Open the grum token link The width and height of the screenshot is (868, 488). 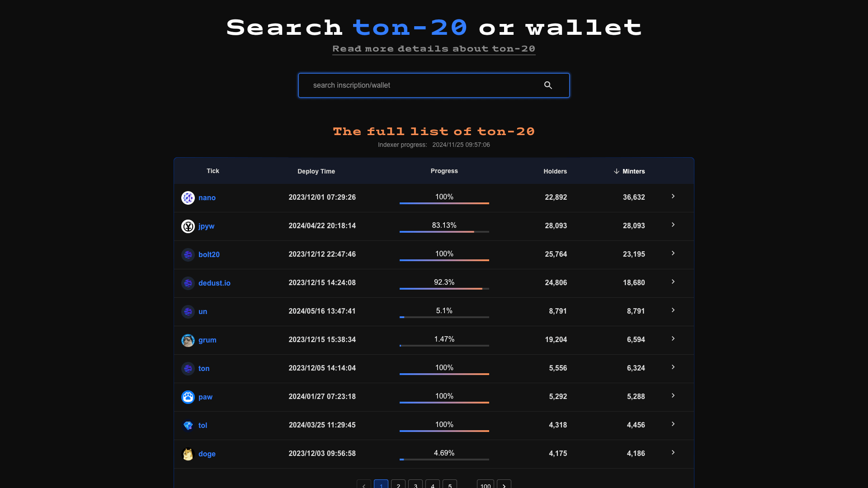click(207, 340)
